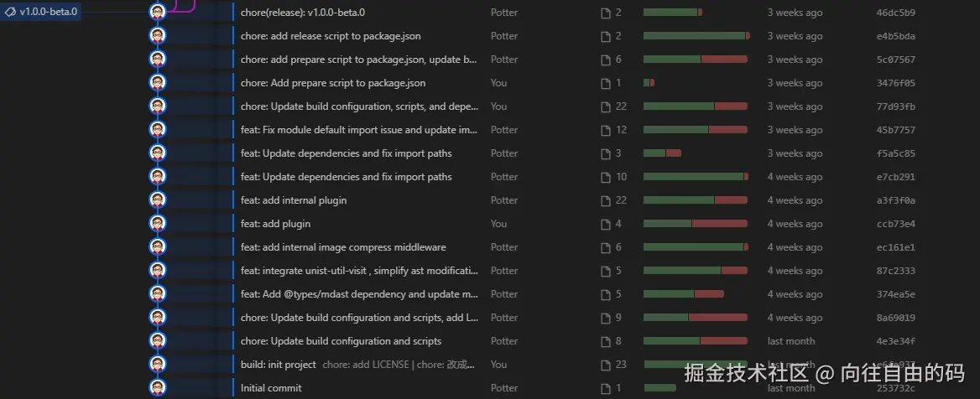Select 'feat: add internal image compress middleware' commit
The height and width of the screenshot is (399, 980).
tap(343, 247)
